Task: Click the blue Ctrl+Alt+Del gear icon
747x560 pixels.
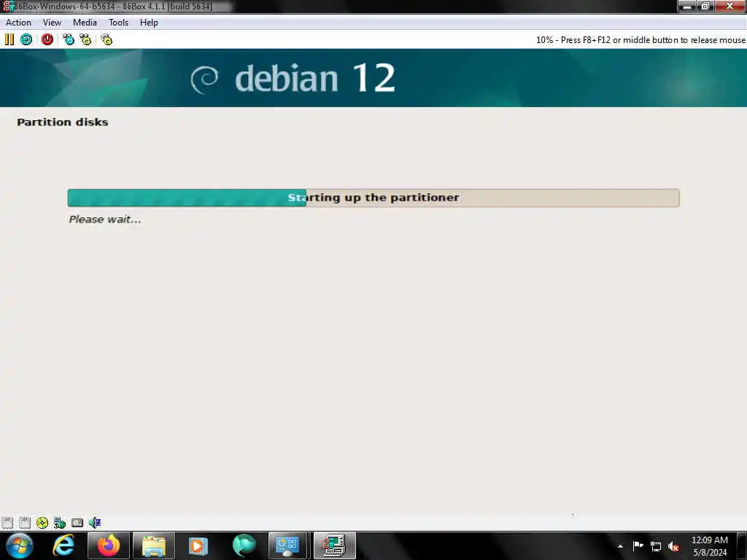Action: [x=69, y=39]
